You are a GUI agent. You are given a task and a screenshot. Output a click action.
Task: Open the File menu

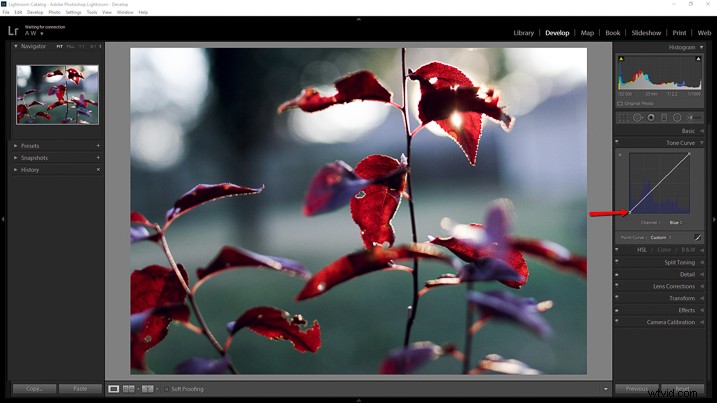point(6,12)
